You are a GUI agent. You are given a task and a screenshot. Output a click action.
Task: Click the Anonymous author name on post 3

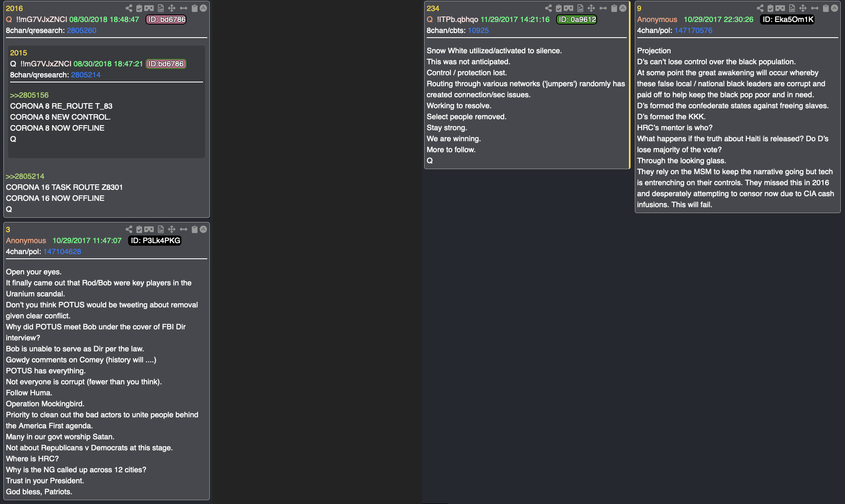pyautogui.click(x=26, y=241)
